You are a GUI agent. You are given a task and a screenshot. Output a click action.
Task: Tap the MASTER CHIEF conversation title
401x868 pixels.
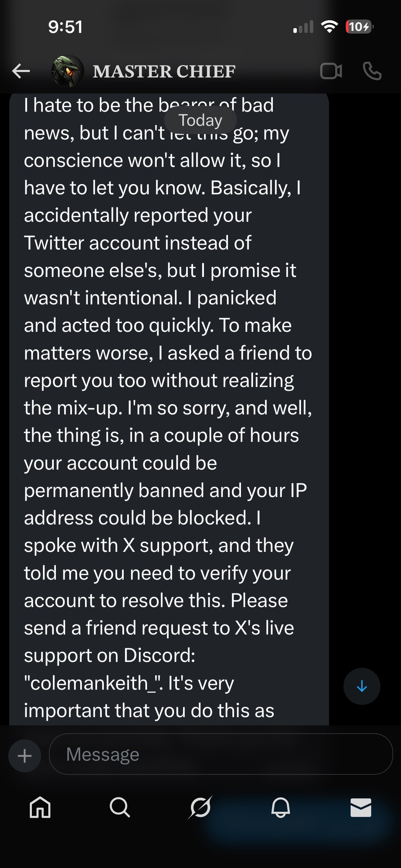pos(164,71)
